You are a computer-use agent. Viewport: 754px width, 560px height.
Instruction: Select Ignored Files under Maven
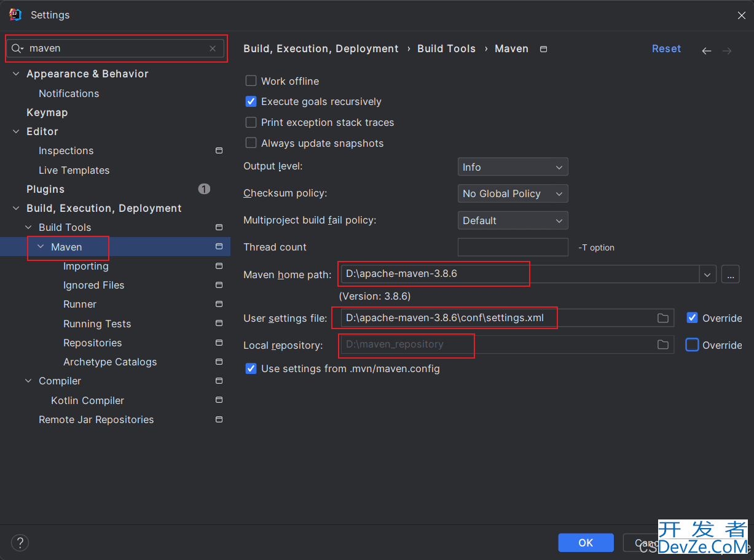pyautogui.click(x=93, y=285)
